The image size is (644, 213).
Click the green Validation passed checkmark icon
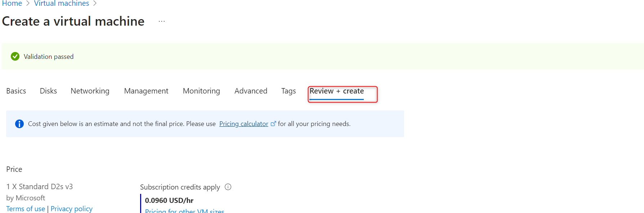15,56
